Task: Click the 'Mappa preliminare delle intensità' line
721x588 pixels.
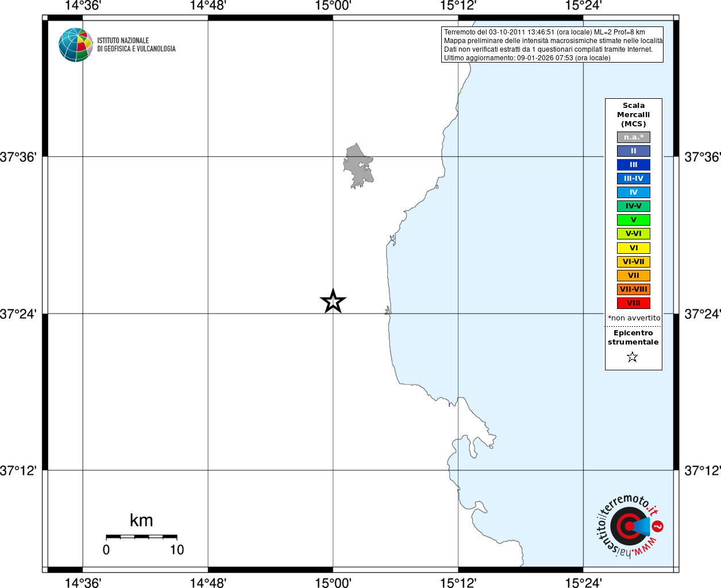Action: point(553,41)
